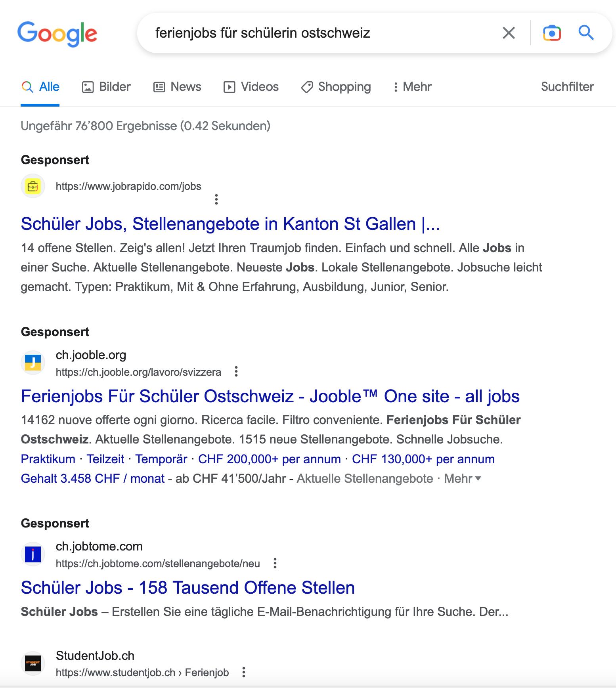The width and height of the screenshot is (616, 688).
Task: Open 'Ferienjobs Für Schüler Ostschweiz - Jooble' link
Action: click(270, 396)
